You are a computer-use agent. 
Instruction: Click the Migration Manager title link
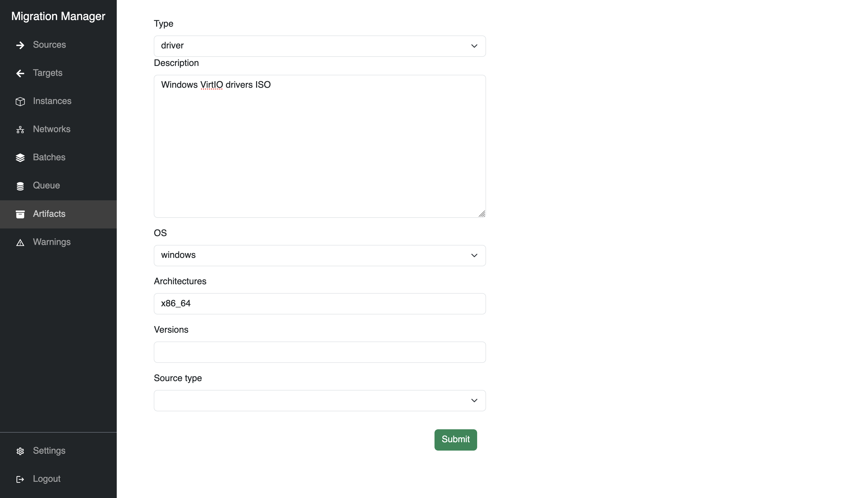pos(58,16)
